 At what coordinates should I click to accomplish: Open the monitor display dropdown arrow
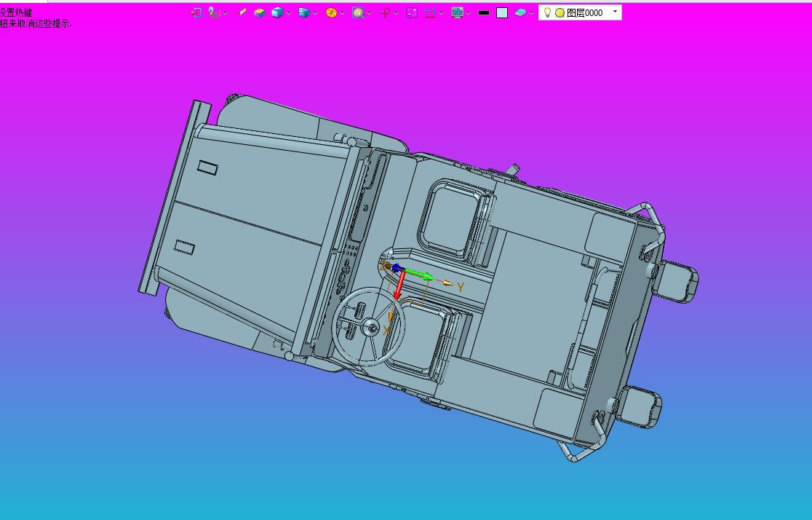pyautogui.click(x=468, y=14)
